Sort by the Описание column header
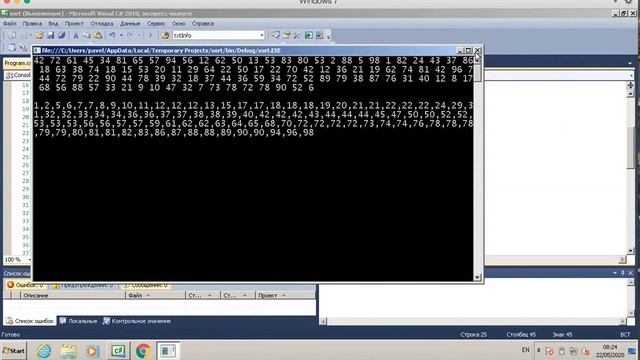This screenshot has width=640, height=360. click(x=73, y=295)
